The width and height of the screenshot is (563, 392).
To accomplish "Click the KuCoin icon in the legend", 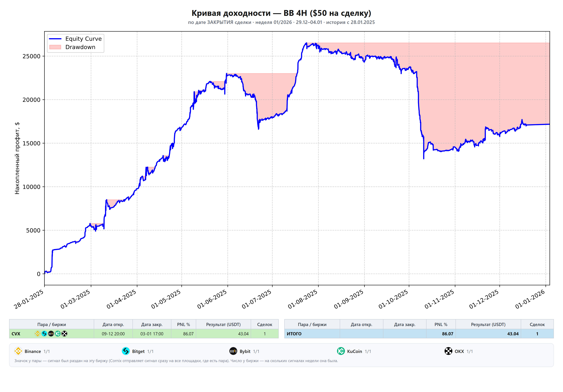I will 341,351.
